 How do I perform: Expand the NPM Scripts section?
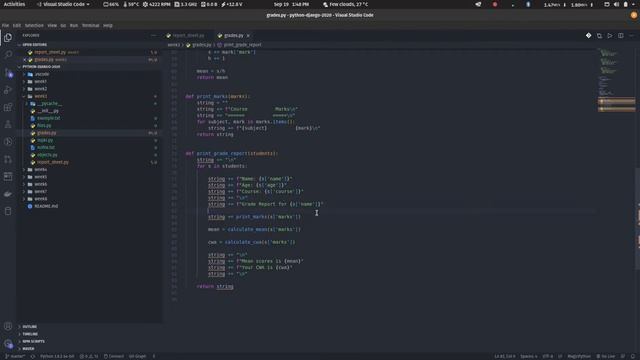(x=33, y=341)
